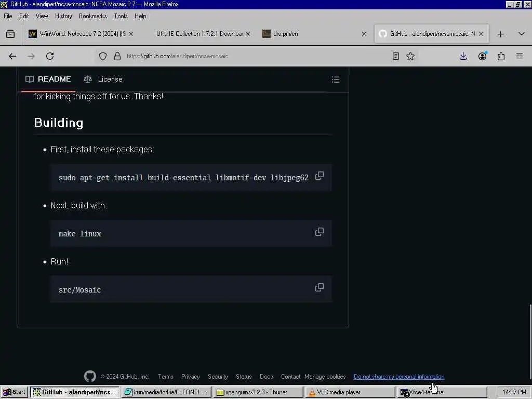Switch to the Utilu IE Collection tab
Viewport: 532px width, 399px height.
tap(198, 34)
